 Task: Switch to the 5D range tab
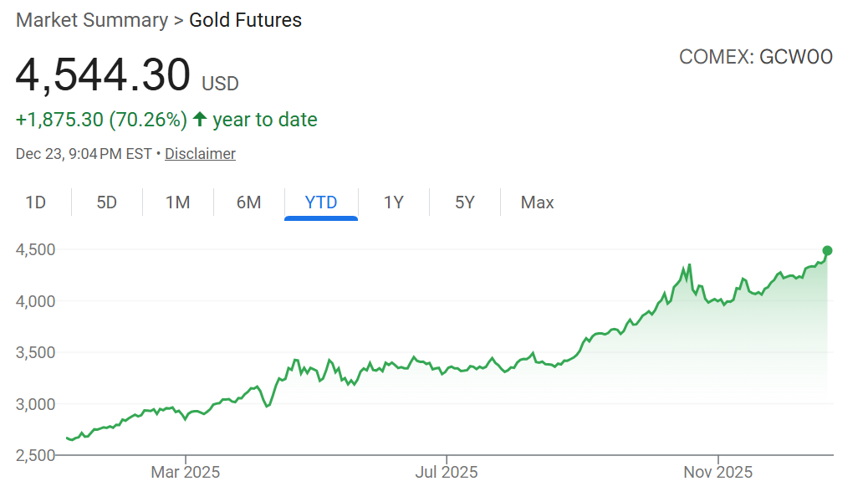coord(106,202)
